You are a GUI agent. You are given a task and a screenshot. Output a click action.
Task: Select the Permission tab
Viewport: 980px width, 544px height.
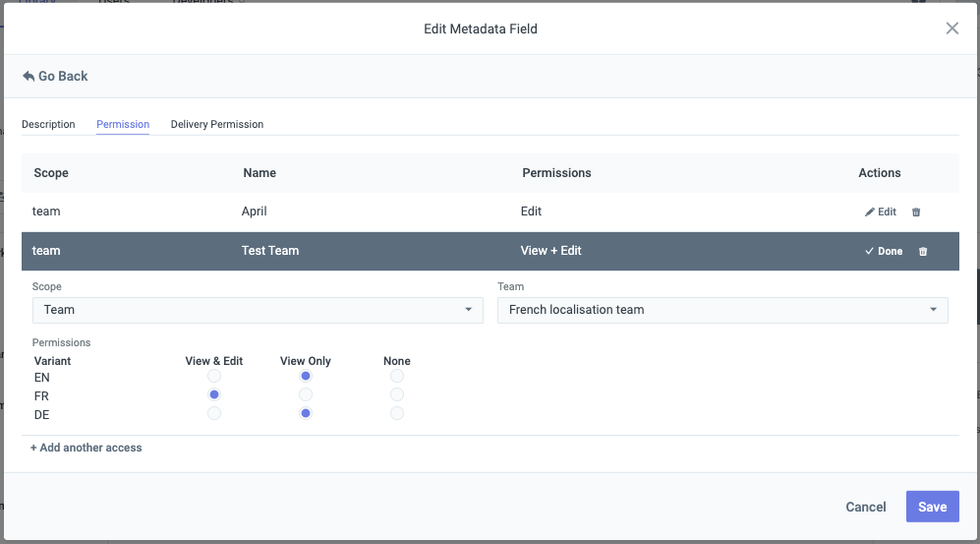click(123, 124)
